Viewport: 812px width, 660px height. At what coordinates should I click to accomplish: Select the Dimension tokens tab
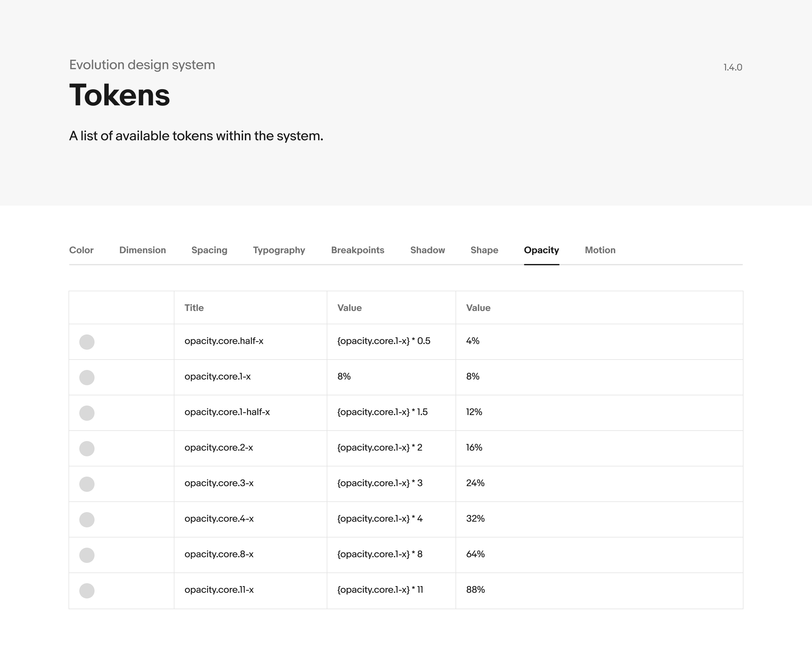[x=142, y=250]
